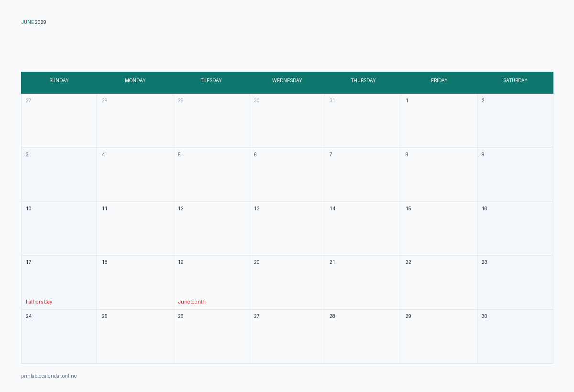Click the Juneteenth holiday label
Image resolution: width=574 pixels, height=392 pixels.
[192, 302]
